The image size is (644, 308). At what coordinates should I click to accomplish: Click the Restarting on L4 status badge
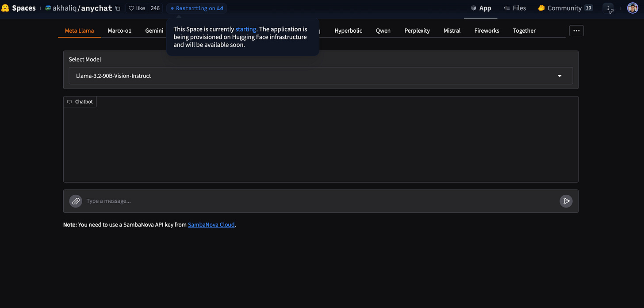(197, 8)
